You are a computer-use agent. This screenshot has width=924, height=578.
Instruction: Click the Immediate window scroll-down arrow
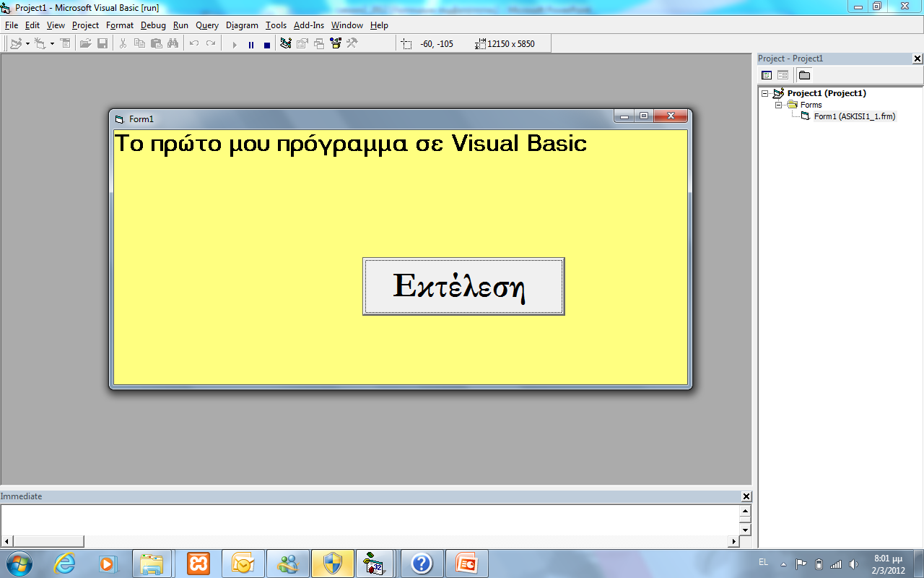click(745, 530)
